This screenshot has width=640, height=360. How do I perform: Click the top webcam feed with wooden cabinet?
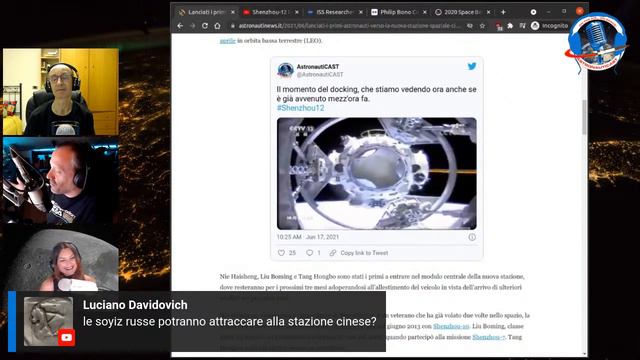click(61, 92)
